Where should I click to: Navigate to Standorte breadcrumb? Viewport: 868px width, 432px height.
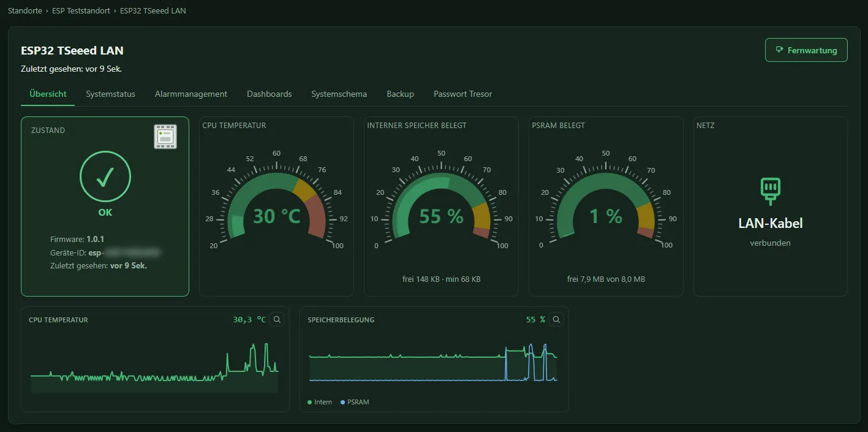[25, 11]
